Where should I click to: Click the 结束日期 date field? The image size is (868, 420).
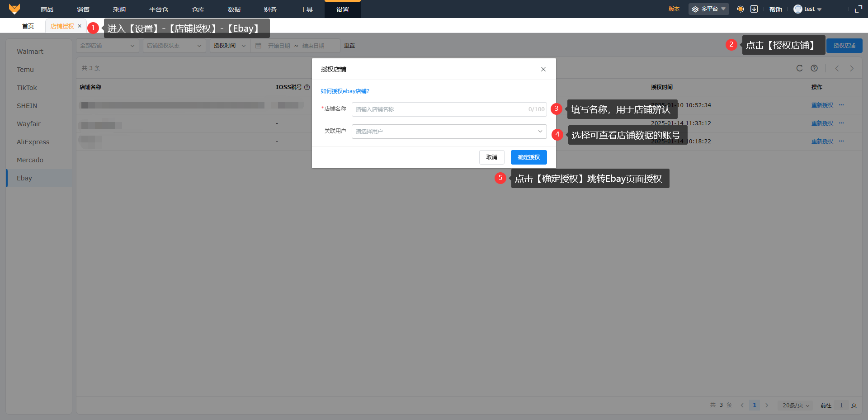[x=313, y=46]
